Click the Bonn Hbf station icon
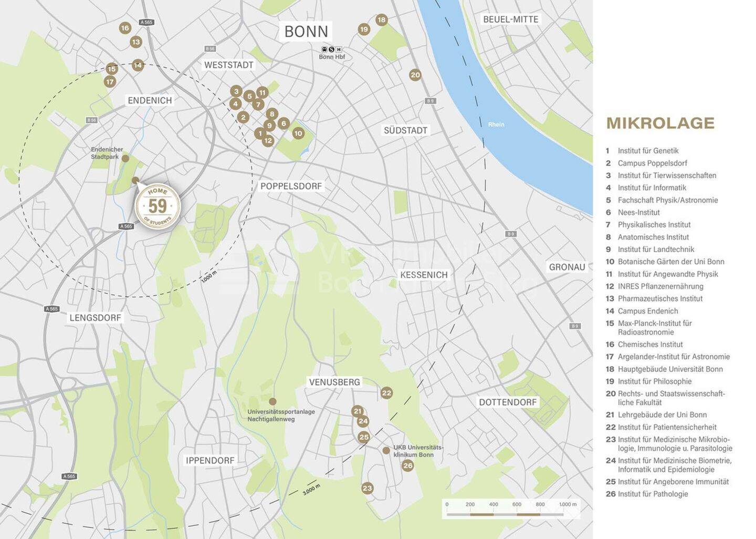Screen dimensions: 756x539 tap(331, 49)
